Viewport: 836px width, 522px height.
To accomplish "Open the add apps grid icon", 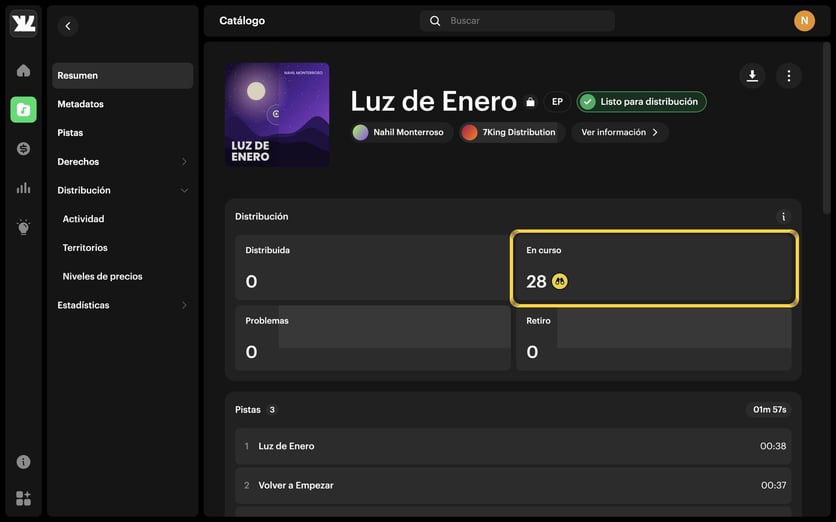I will (23, 499).
